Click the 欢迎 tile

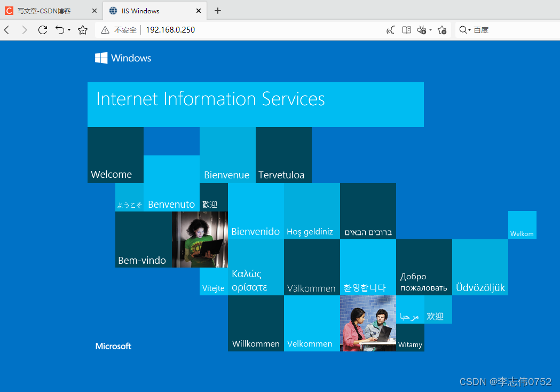(x=438, y=309)
